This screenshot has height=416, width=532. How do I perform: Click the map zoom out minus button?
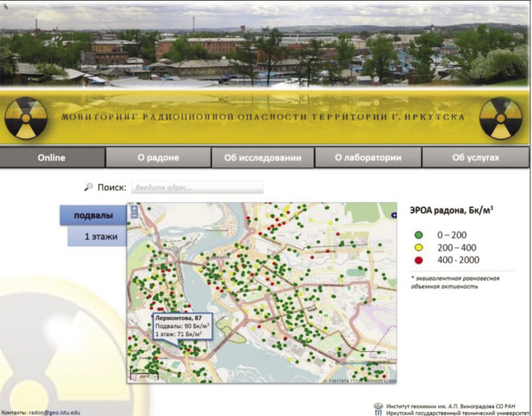coord(134,215)
